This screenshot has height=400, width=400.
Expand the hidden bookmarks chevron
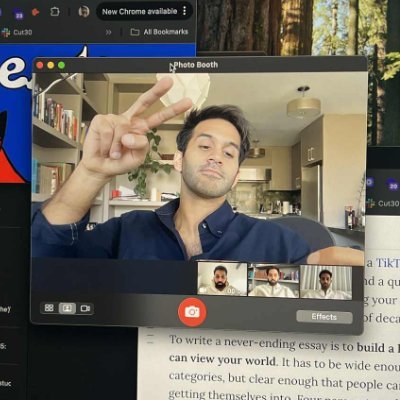click(x=108, y=32)
